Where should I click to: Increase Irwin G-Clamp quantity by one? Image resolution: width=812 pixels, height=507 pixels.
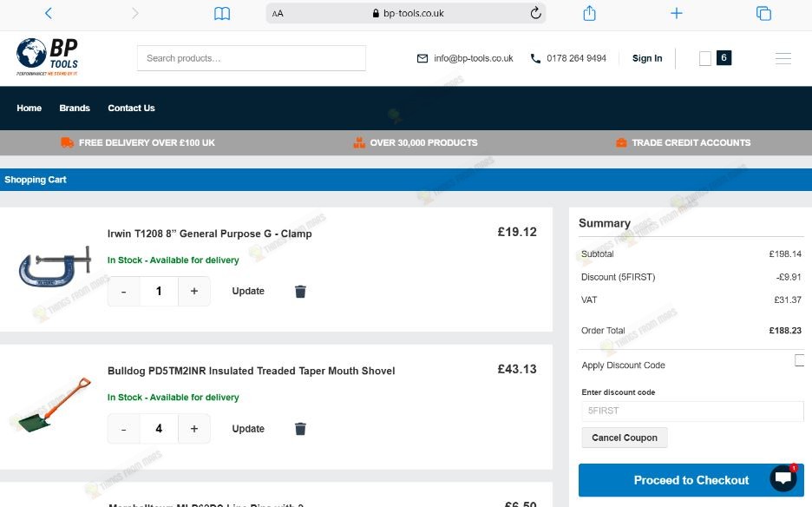click(x=194, y=292)
